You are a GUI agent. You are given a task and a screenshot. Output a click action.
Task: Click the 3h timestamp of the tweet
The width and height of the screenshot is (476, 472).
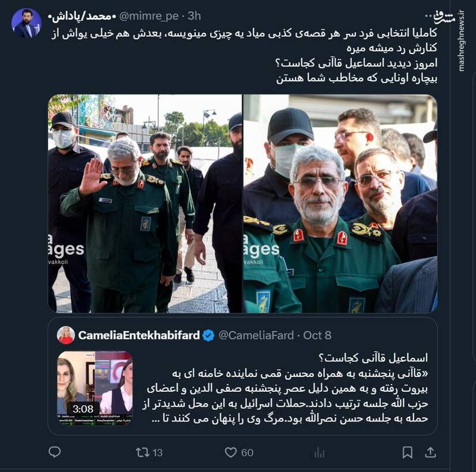[x=195, y=16]
